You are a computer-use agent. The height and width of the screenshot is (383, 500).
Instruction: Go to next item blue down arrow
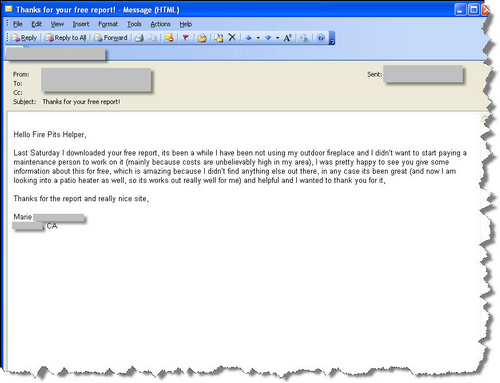(x=268, y=38)
